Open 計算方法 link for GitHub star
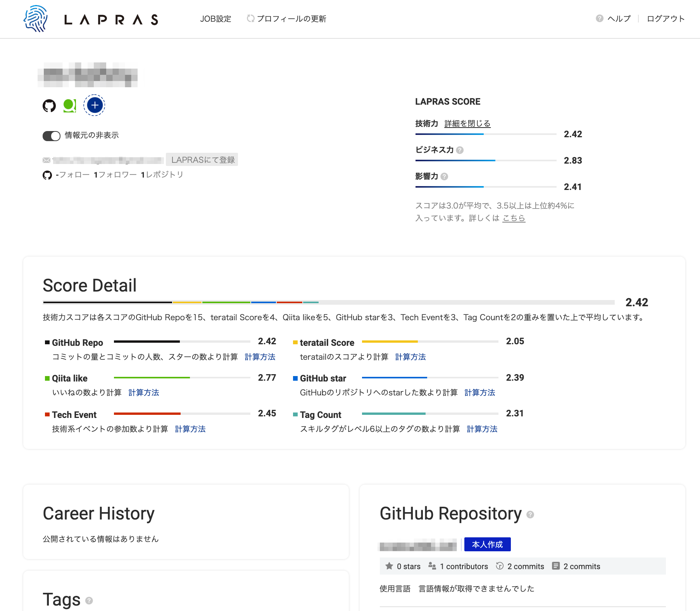700x611 pixels. (x=480, y=392)
